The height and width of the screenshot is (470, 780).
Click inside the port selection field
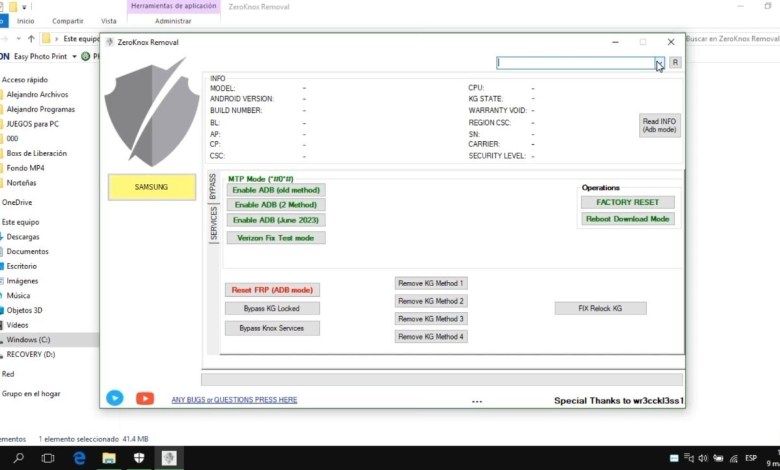pos(576,63)
